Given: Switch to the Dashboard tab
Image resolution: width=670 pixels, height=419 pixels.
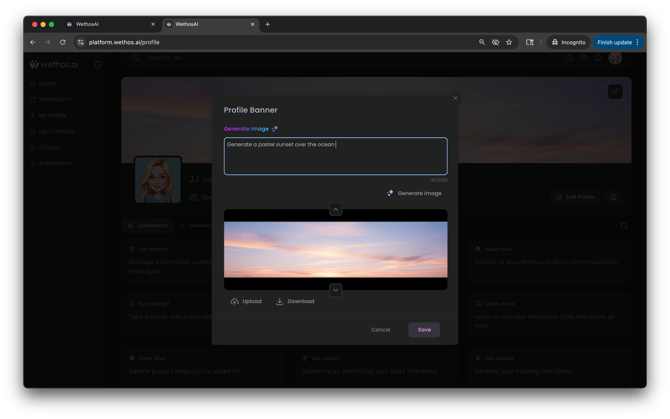Looking at the screenshot, I should (x=147, y=226).
